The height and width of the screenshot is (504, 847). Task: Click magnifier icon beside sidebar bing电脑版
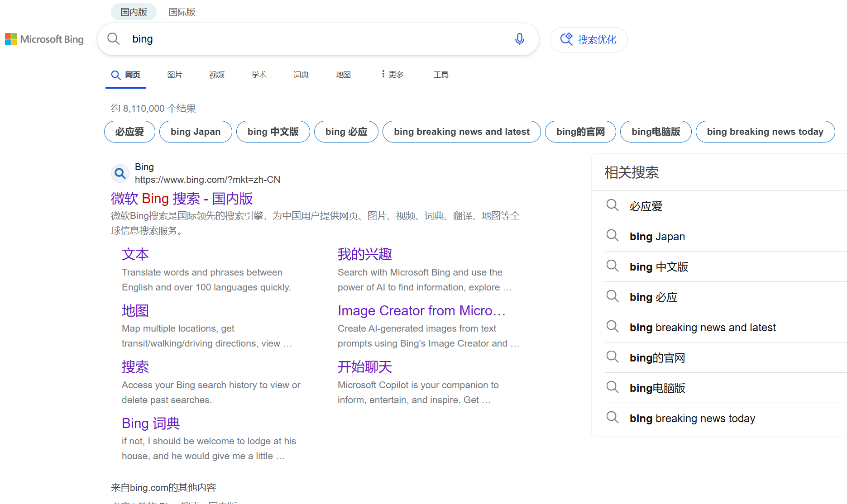(x=613, y=387)
